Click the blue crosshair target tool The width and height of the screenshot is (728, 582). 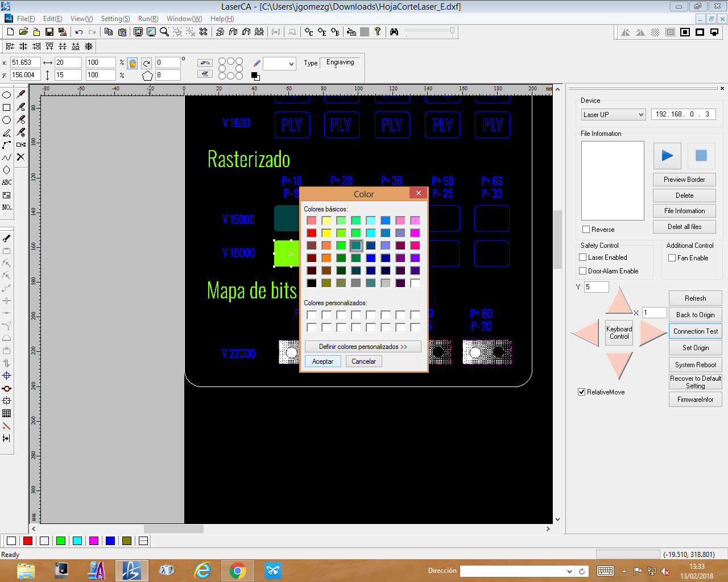pyautogui.click(x=7, y=376)
